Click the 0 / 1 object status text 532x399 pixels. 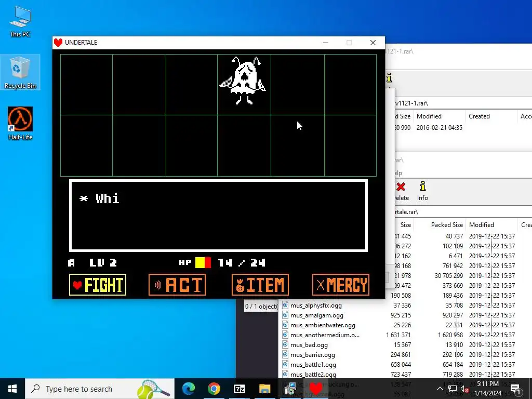tap(261, 307)
